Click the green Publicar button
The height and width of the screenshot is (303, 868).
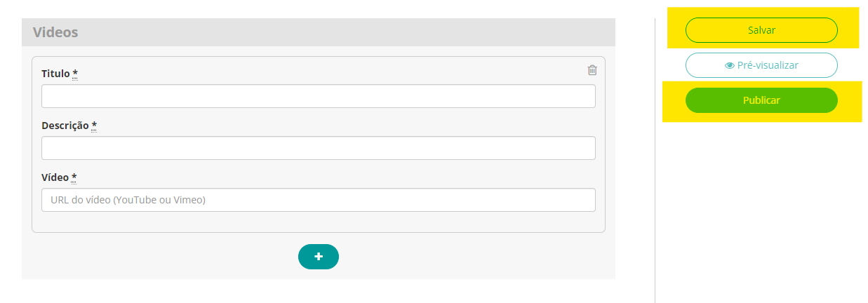coord(761,100)
